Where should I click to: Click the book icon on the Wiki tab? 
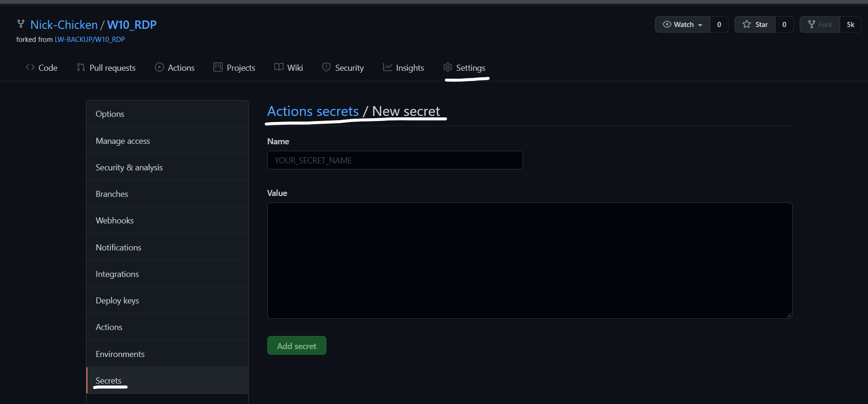pyautogui.click(x=279, y=67)
